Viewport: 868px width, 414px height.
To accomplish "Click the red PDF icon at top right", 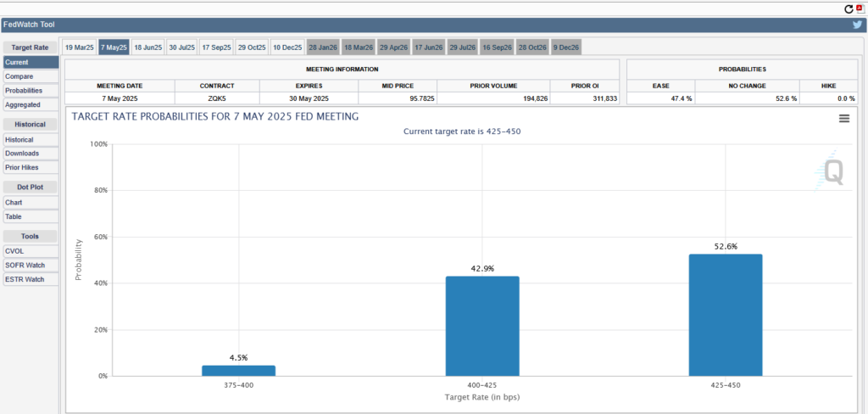I will pyautogui.click(x=860, y=8).
